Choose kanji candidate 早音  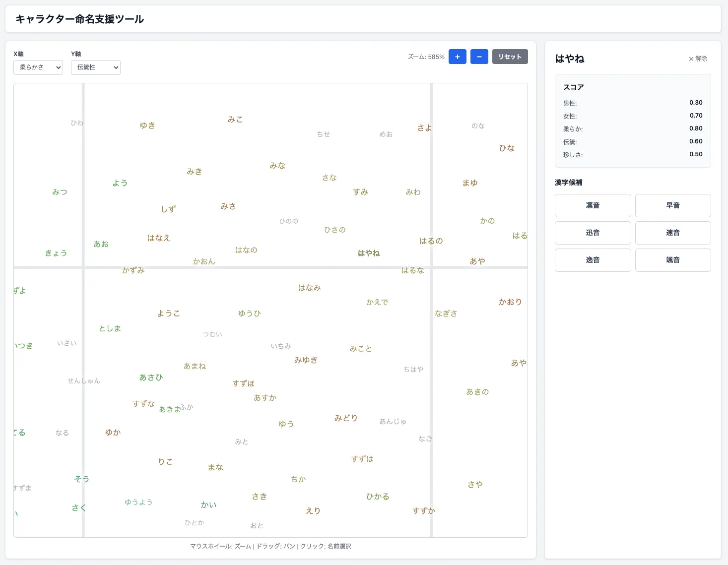pyautogui.click(x=672, y=205)
